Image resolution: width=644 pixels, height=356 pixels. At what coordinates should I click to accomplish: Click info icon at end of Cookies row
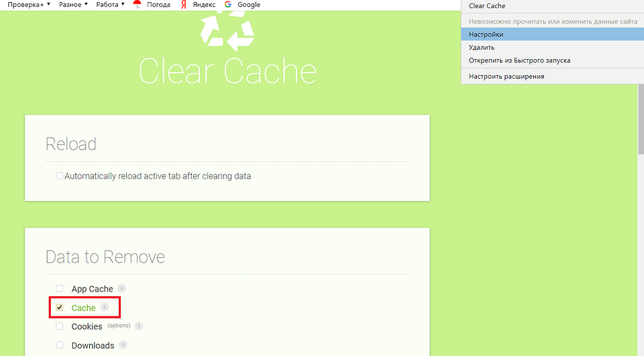[139, 326]
